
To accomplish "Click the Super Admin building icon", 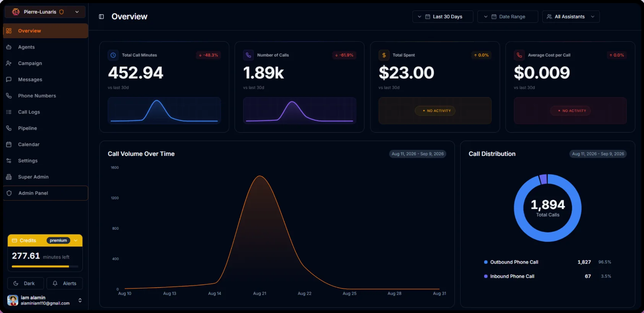I will (9, 177).
